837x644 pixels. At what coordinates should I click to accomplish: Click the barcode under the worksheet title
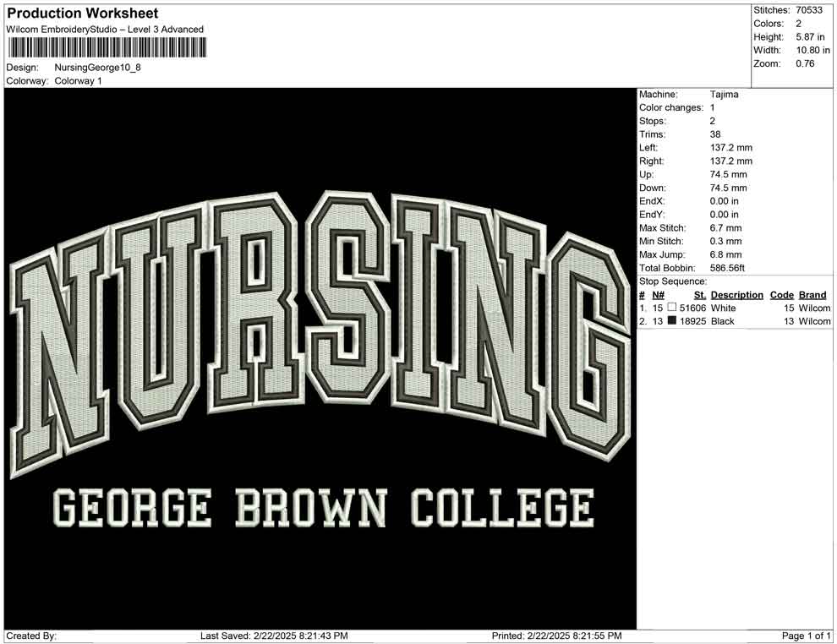[107, 47]
